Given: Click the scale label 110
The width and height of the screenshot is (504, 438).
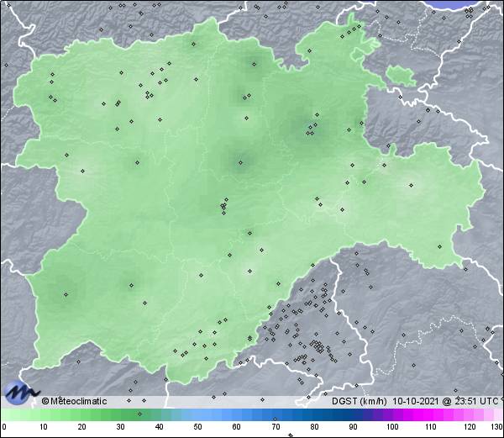Looking at the screenshot, I should (431, 427).
